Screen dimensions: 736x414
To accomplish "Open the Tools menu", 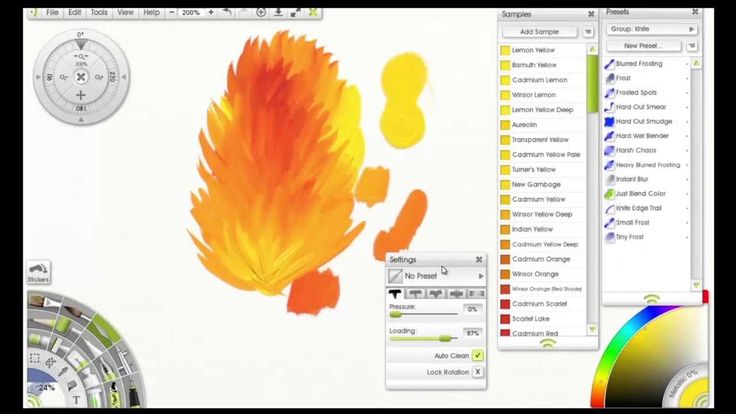I will pos(99,13).
